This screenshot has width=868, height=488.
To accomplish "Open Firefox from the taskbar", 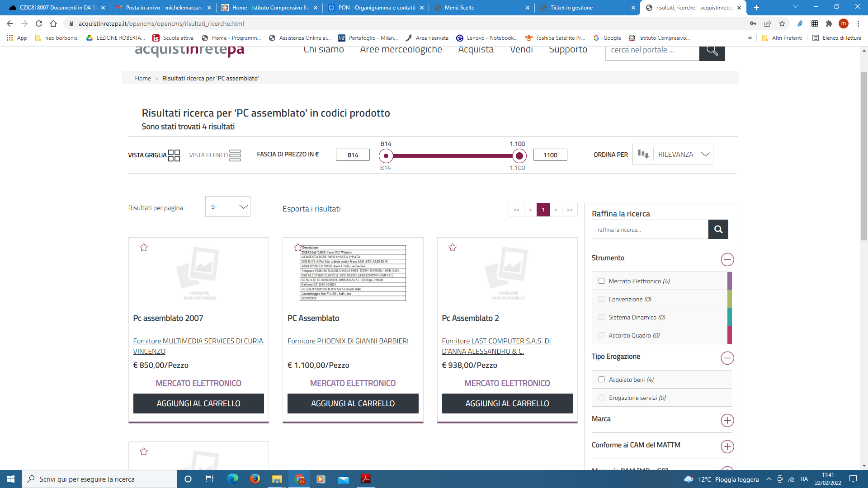I will click(255, 479).
